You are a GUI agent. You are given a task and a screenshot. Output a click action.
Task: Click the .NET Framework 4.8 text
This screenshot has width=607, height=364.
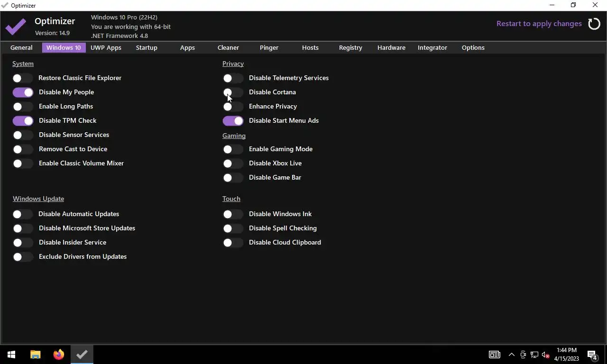120,36
